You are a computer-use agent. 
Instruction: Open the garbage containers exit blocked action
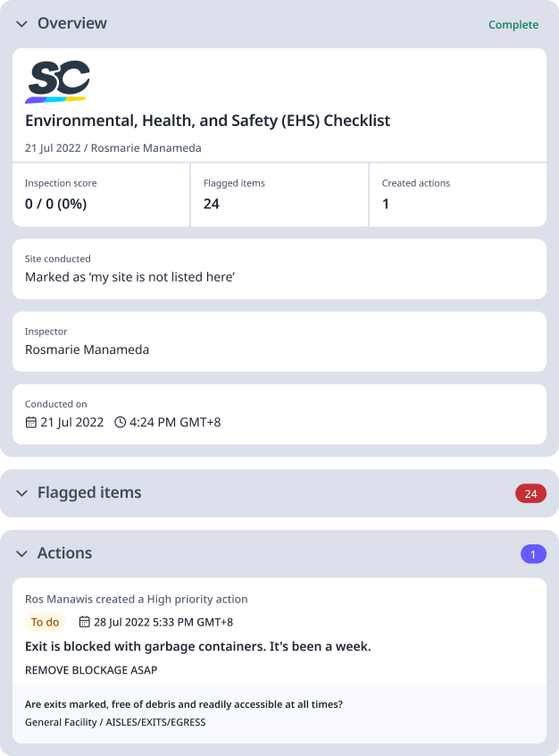coord(197,646)
